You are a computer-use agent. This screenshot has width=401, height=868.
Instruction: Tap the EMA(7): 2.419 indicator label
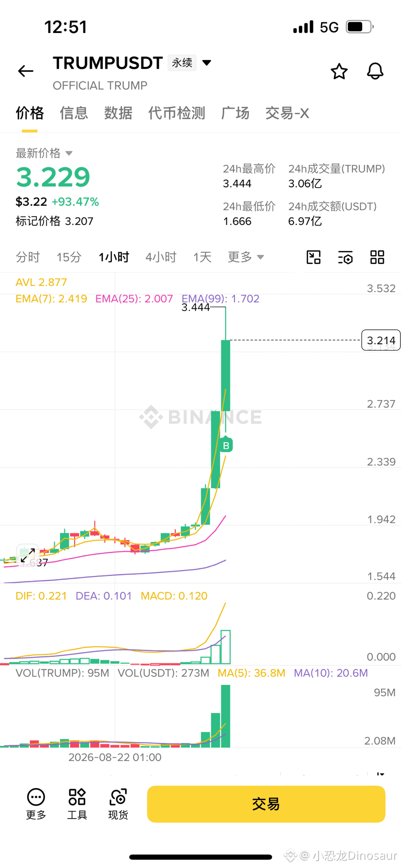[x=51, y=298]
